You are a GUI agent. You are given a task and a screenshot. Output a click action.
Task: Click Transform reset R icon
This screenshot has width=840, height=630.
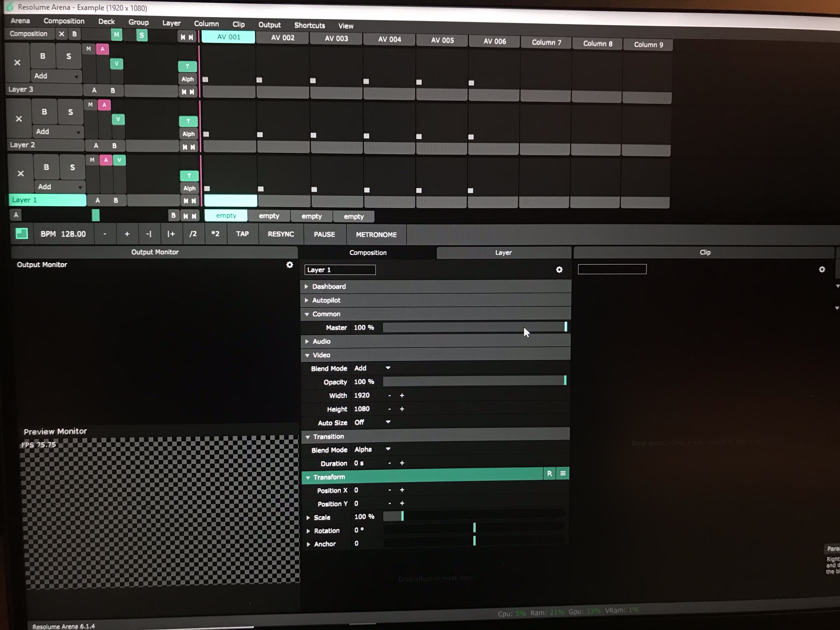(549, 474)
